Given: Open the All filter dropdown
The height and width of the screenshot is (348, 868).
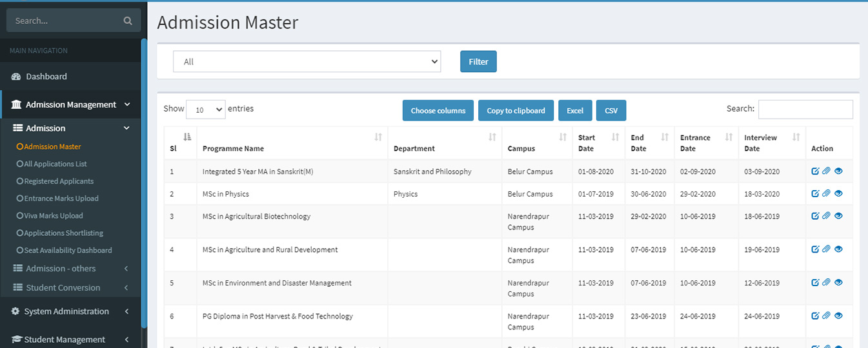Looking at the screenshot, I should [x=307, y=62].
